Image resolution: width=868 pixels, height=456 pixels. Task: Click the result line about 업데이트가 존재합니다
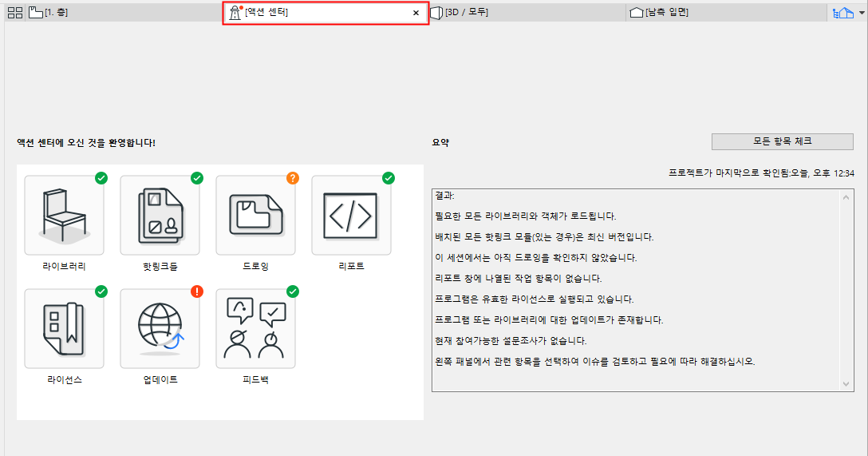(549, 319)
